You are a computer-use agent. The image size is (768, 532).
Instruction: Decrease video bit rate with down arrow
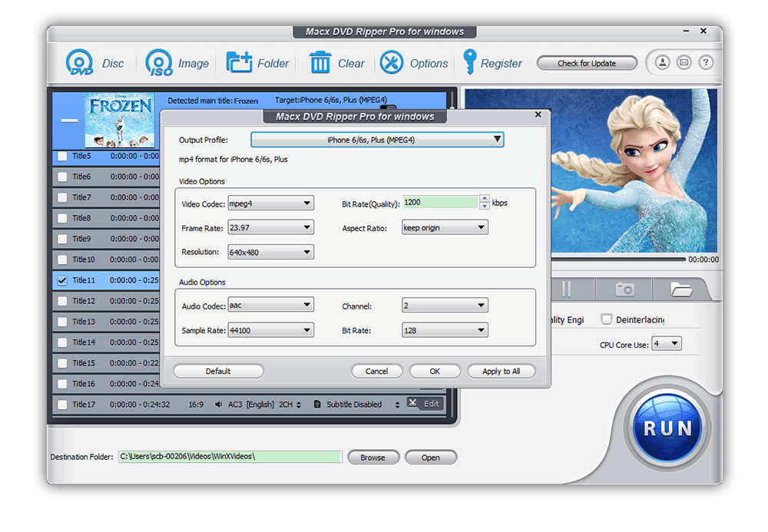(485, 206)
